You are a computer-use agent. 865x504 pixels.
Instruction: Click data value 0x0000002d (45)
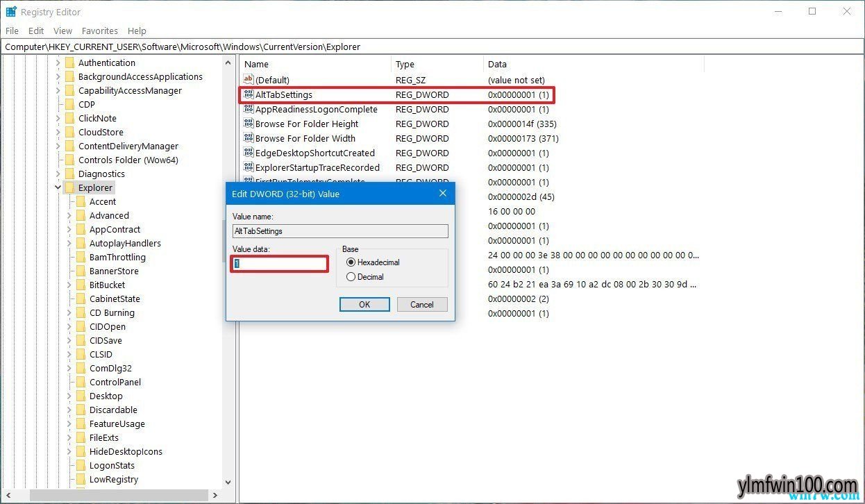520,196
